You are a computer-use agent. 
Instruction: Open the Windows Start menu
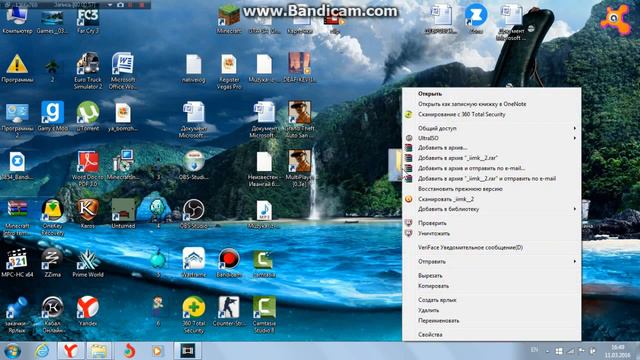click(x=13, y=351)
